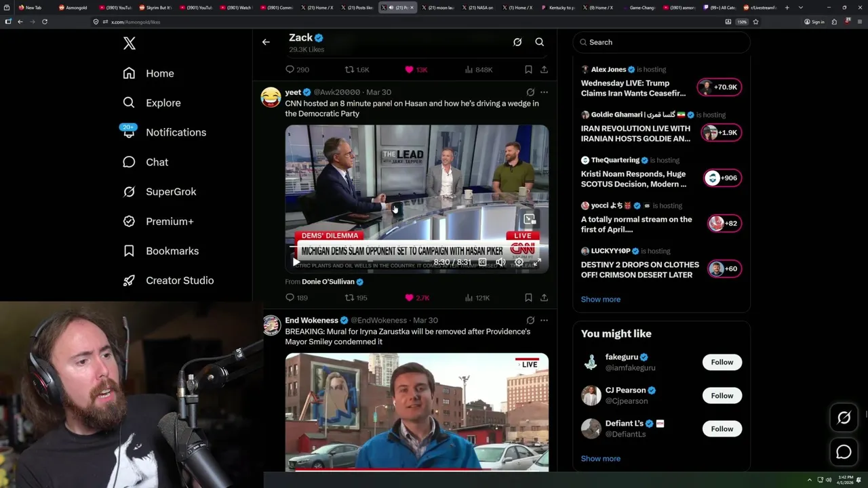Open replies on the post with 290 comments

coord(297,70)
